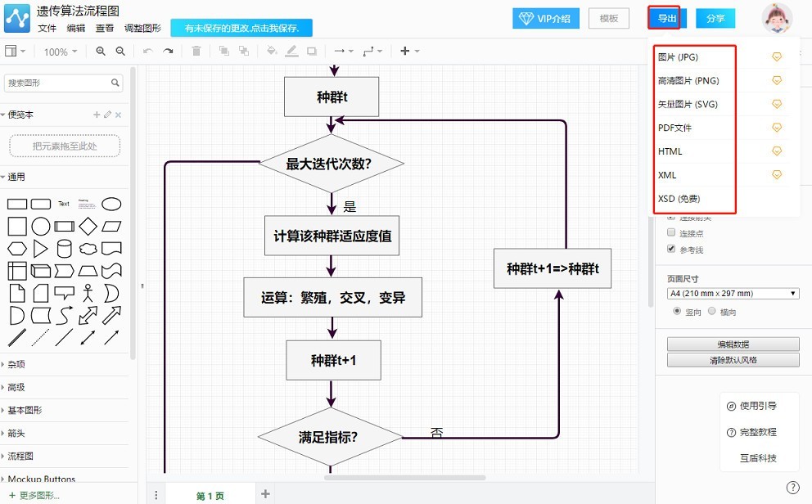Click the 模板 templates button
Viewport: 812px width, 504px height.
click(x=609, y=19)
